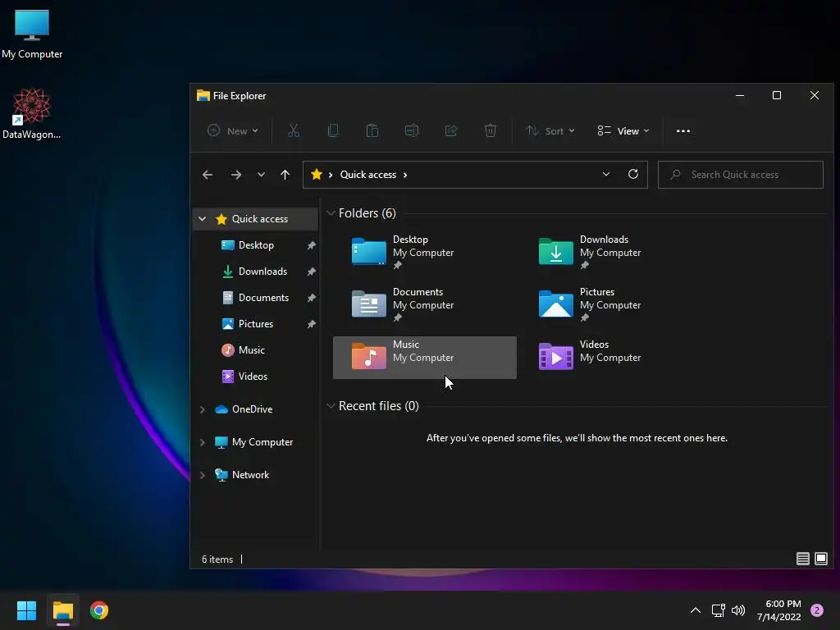Switch to details view layout icon
Image resolution: width=840 pixels, height=630 pixels.
(x=802, y=559)
